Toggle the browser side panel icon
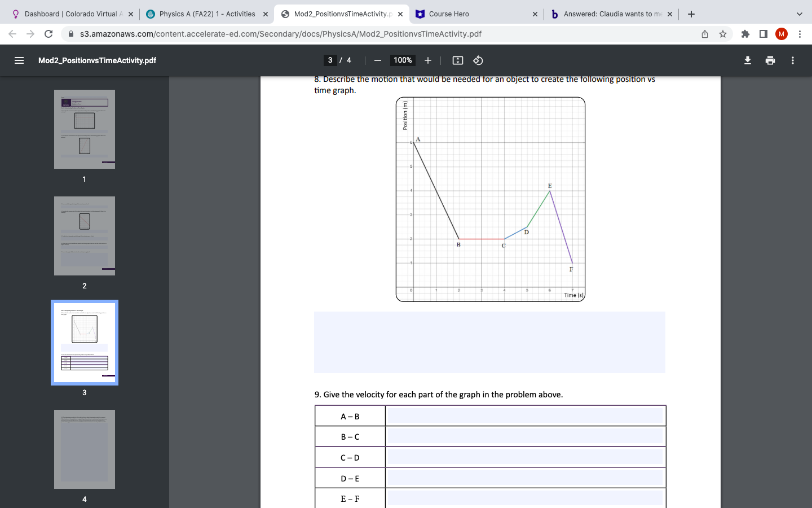Screen dimensions: 812x508 pyautogui.click(x=763, y=34)
